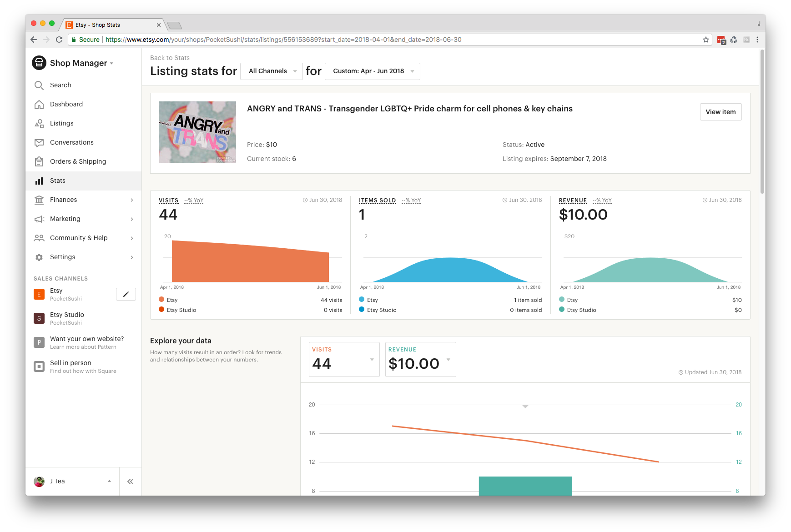The image size is (791, 532).
Task: Click the Pattern website icon
Action: pos(39,342)
